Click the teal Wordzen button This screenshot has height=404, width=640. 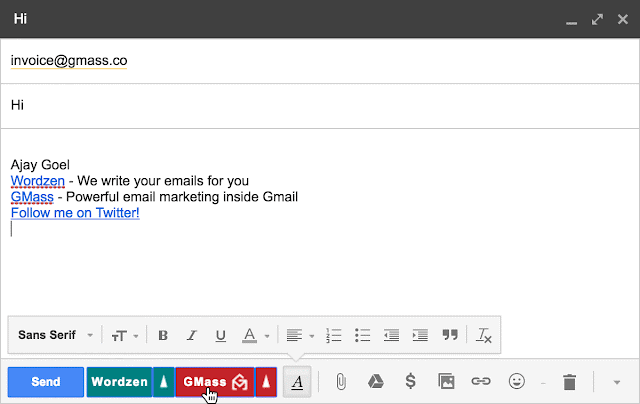(x=119, y=382)
